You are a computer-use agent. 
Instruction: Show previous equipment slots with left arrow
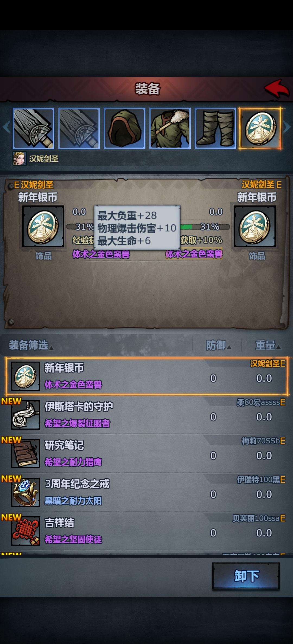[x=6, y=127]
